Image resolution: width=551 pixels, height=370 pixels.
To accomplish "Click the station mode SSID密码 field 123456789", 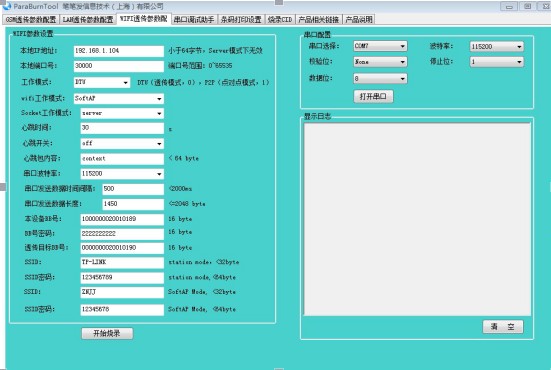I will pos(122,278).
